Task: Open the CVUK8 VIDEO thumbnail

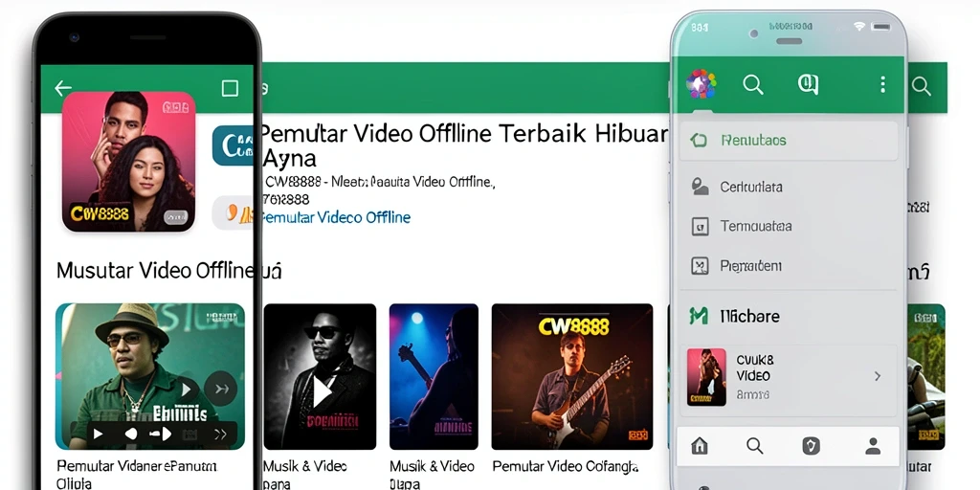Action: pos(706,377)
